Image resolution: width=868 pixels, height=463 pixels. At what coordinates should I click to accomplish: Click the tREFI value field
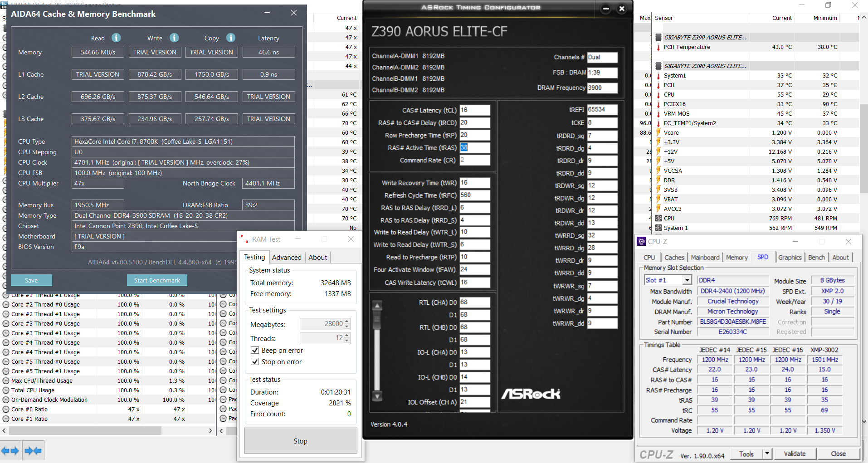pos(602,109)
